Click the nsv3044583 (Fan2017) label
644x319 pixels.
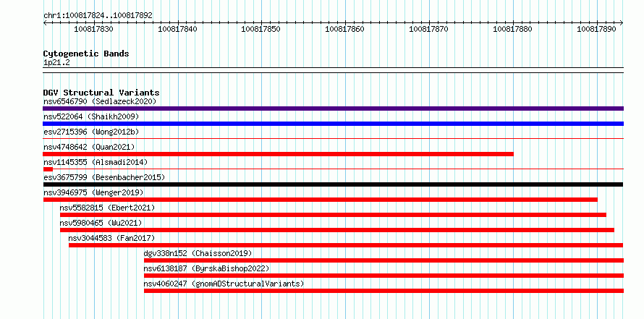tap(111, 238)
